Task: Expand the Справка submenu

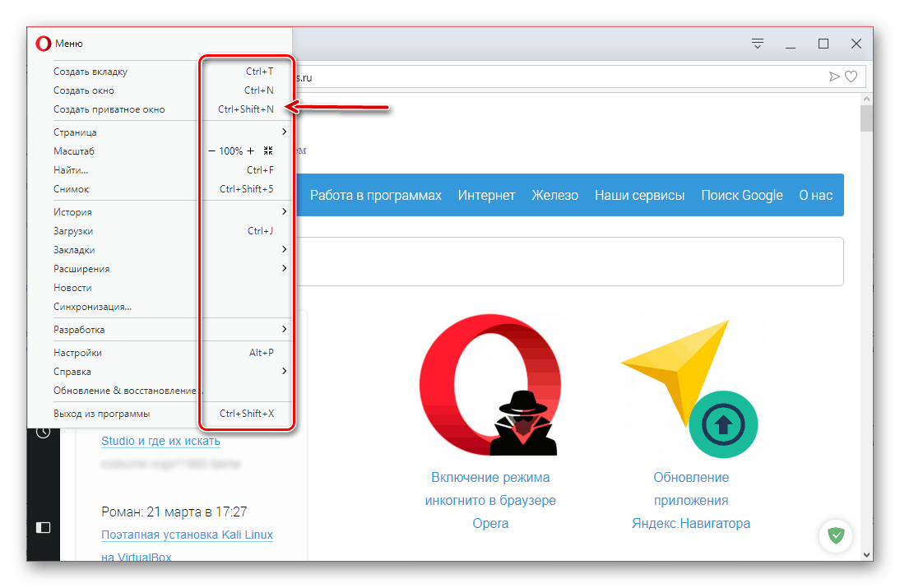Action: click(x=284, y=372)
